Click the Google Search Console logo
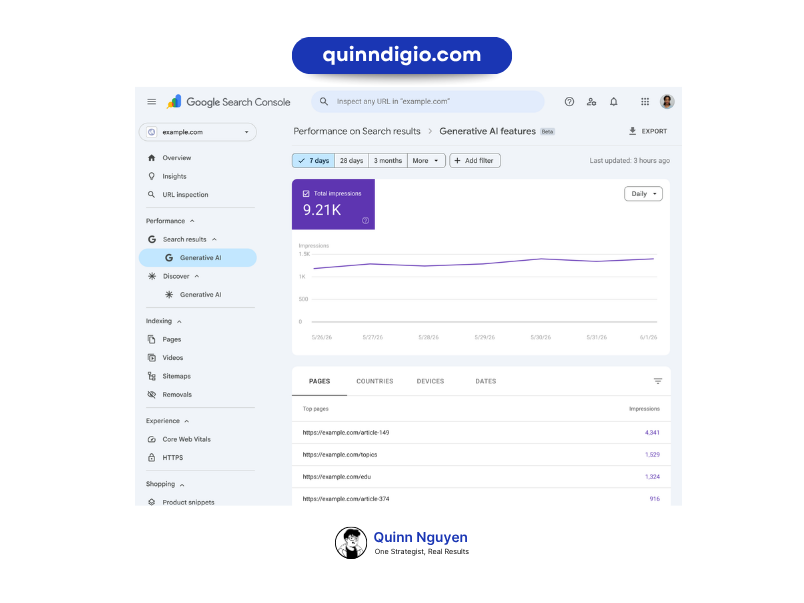This screenshot has height=603, width=804. pos(228,102)
